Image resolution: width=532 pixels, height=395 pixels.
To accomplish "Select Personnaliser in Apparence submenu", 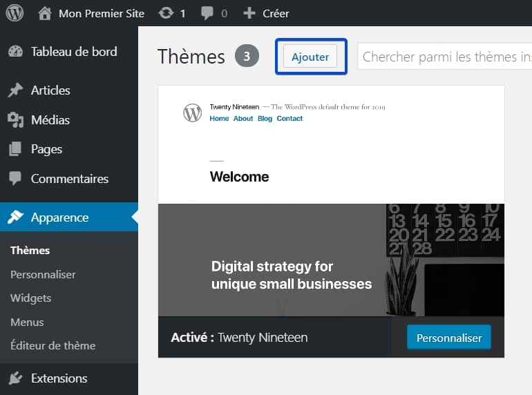I will [x=43, y=274].
